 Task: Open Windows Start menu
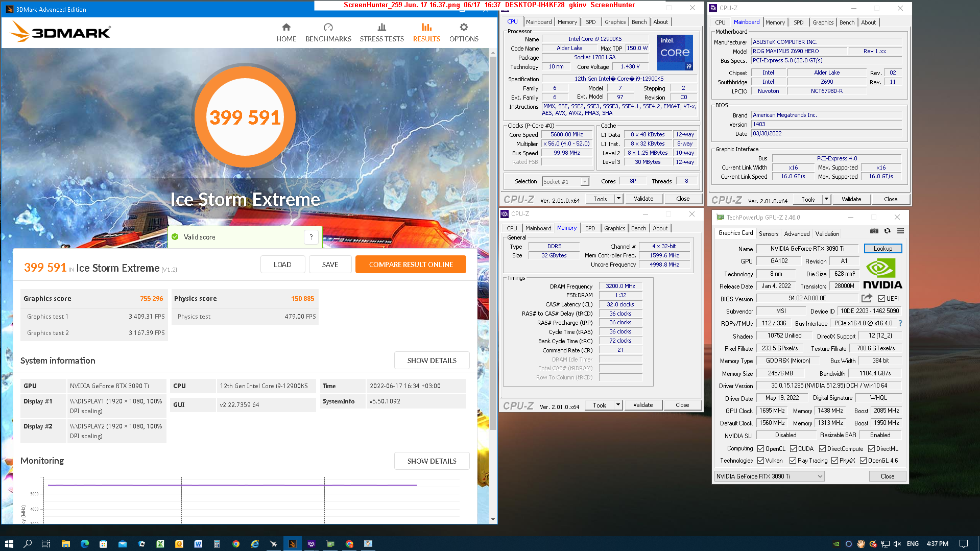[9, 543]
